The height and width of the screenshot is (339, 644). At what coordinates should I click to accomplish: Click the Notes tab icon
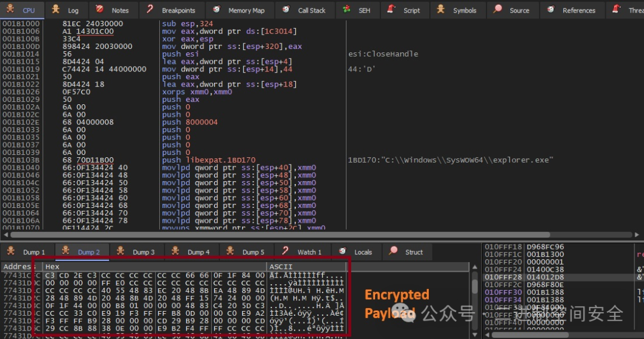tap(100, 8)
